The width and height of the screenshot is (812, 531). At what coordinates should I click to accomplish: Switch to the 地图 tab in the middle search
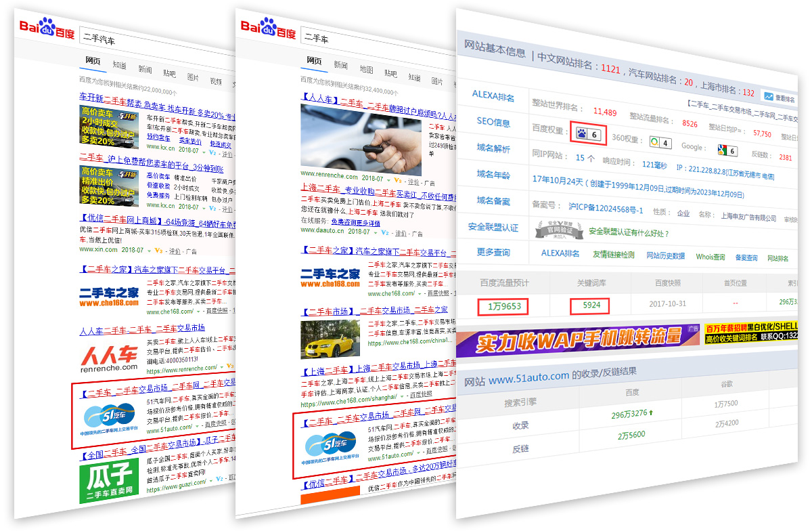366,69
